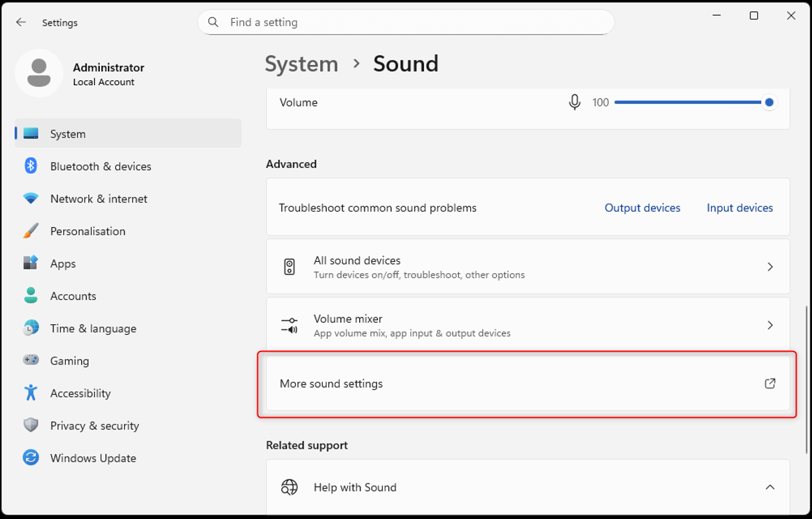Viewport: 812px width, 519px height.
Task: Click the Personalisation paintbrush icon
Action: [x=31, y=231]
